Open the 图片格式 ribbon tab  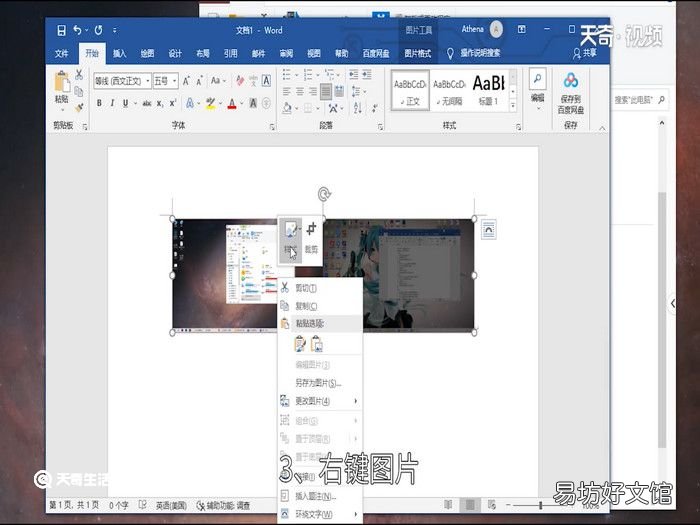pos(417,54)
